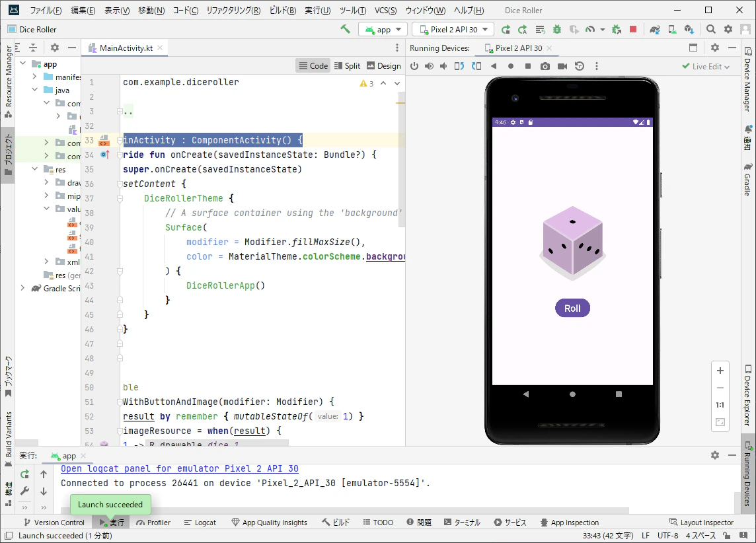Click the green Debug bug icon
The image size is (756, 543).
[x=557, y=29]
